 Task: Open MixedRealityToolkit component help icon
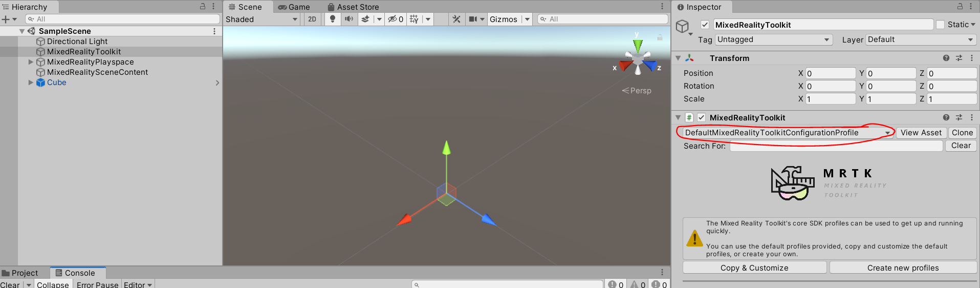tap(946, 117)
